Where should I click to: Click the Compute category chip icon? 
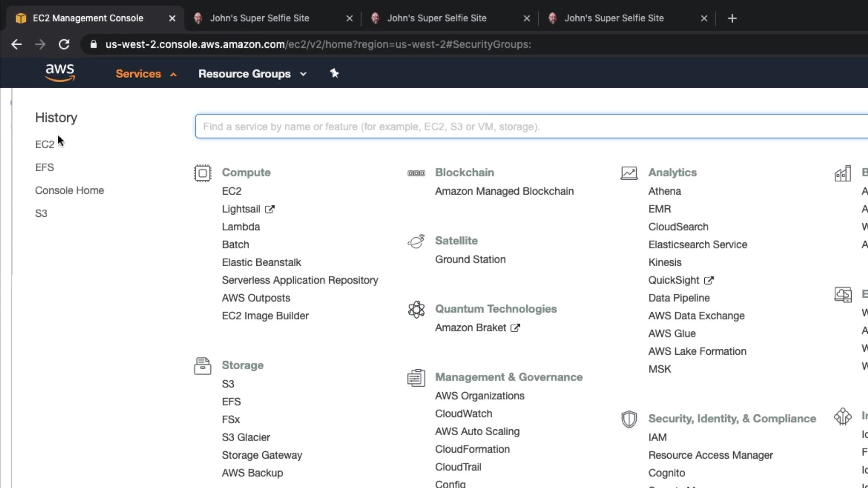(203, 173)
